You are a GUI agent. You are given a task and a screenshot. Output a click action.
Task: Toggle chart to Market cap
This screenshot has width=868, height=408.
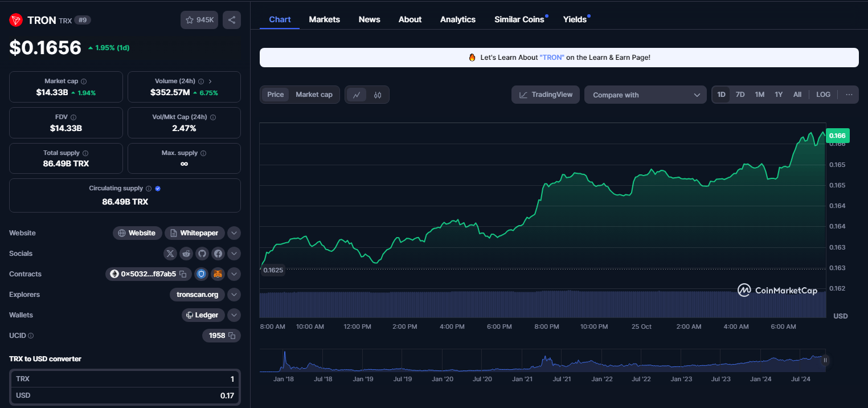(x=314, y=95)
